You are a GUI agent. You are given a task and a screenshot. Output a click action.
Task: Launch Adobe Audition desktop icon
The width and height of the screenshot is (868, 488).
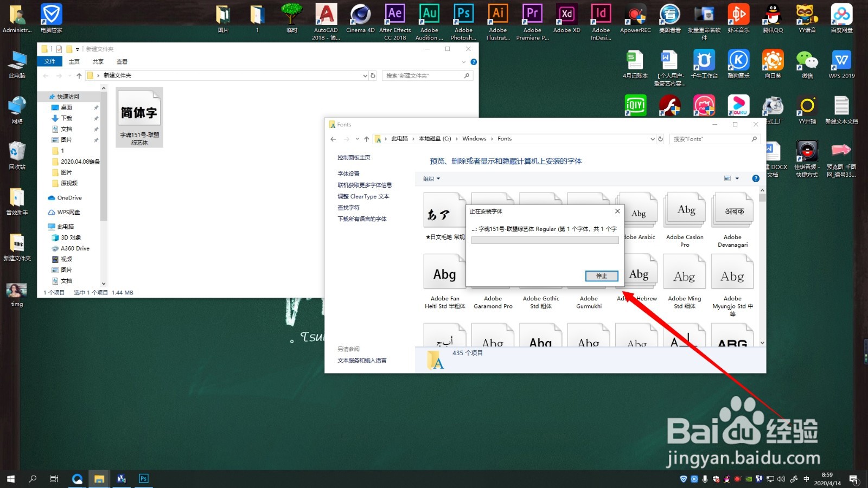pyautogui.click(x=429, y=22)
